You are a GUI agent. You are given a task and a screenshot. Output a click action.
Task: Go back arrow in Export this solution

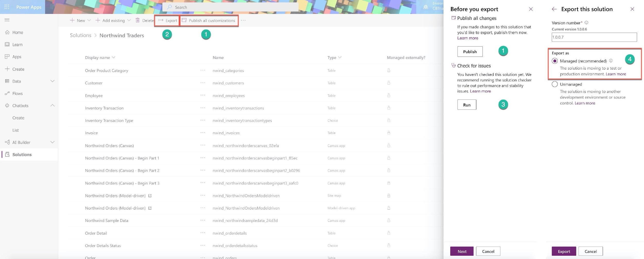pos(554,9)
